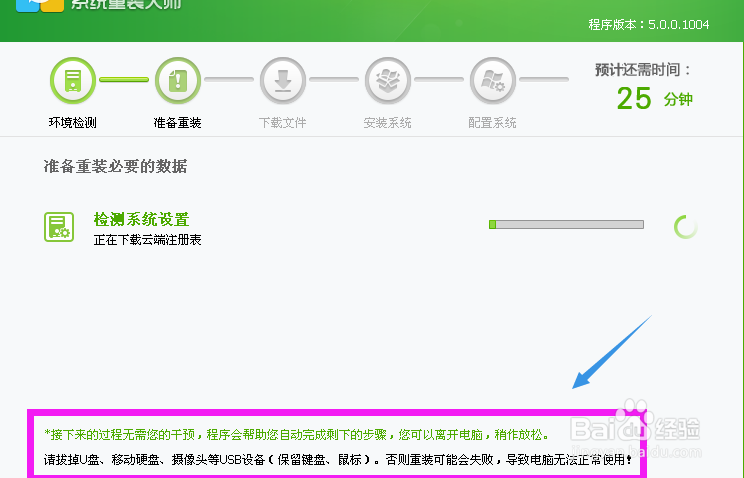Click the 检测系统设置 title text

[141, 219]
